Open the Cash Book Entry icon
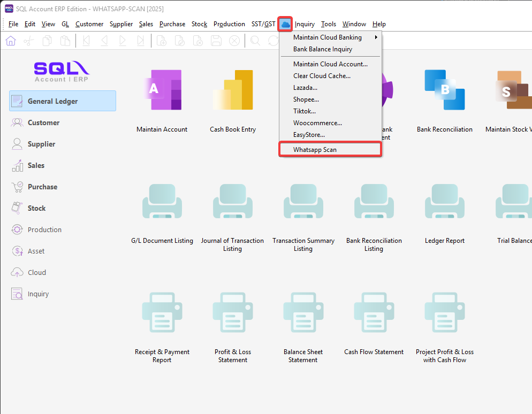 coord(233,90)
